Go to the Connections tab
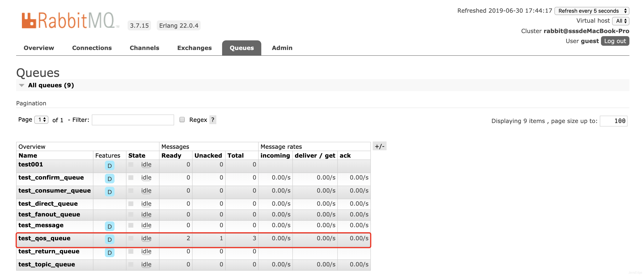 92,48
